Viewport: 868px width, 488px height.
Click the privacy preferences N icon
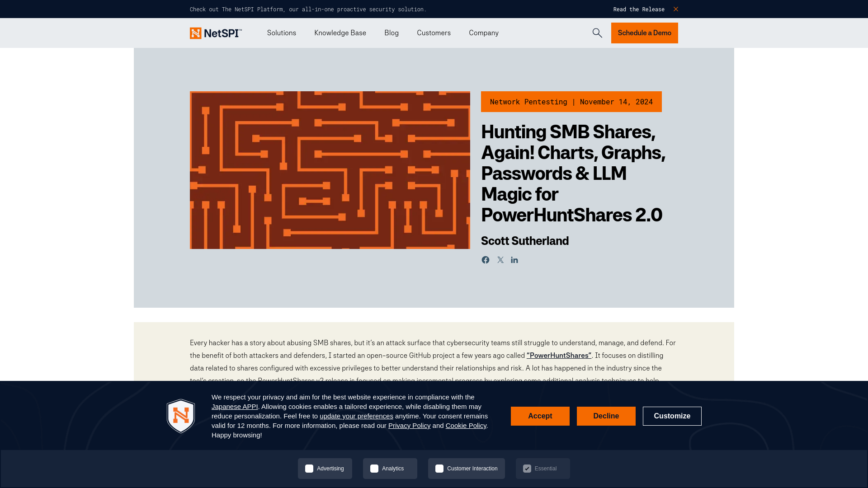[x=181, y=416]
